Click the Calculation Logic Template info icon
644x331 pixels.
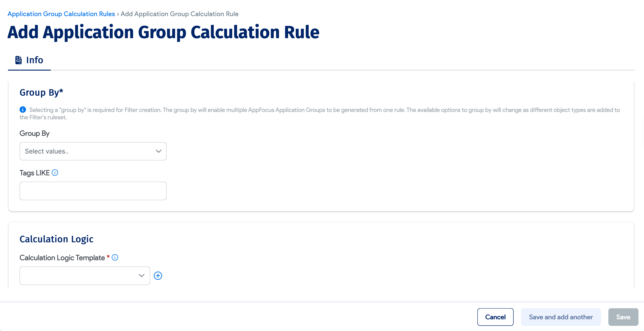115,257
